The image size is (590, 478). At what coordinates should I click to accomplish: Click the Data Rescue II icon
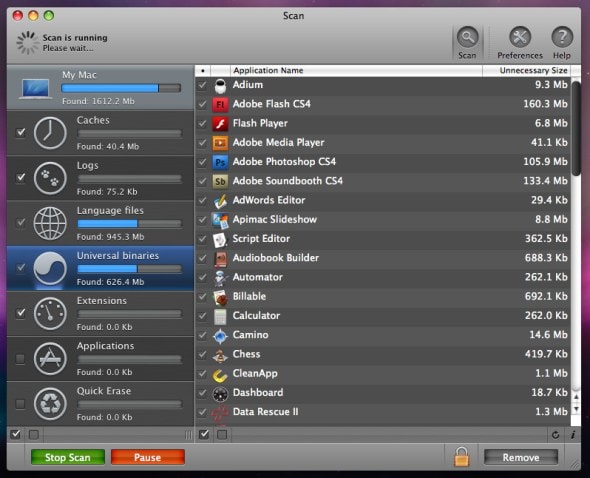(220, 412)
